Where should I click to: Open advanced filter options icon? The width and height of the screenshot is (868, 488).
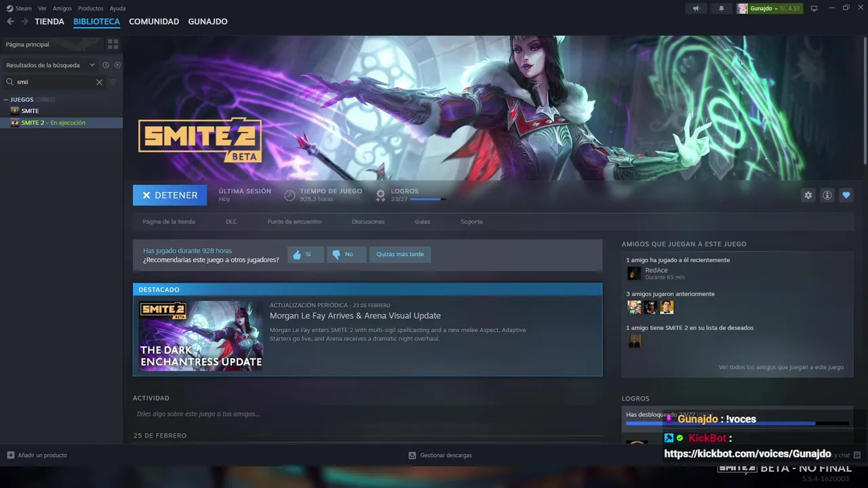113,82
